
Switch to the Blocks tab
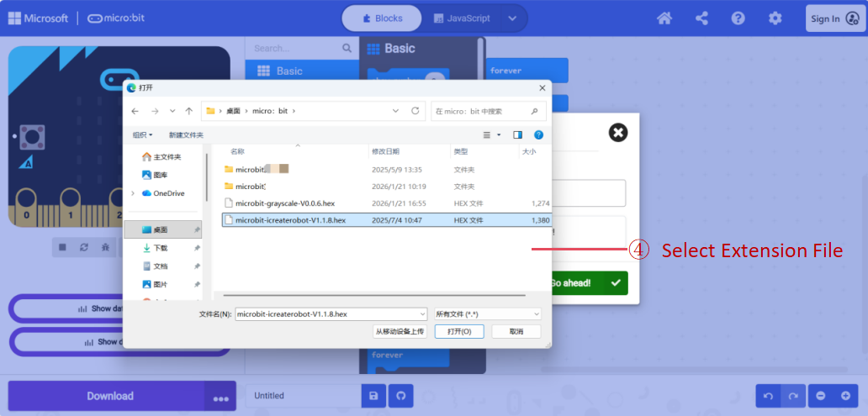pyautogui.click(x=382, y=18)
